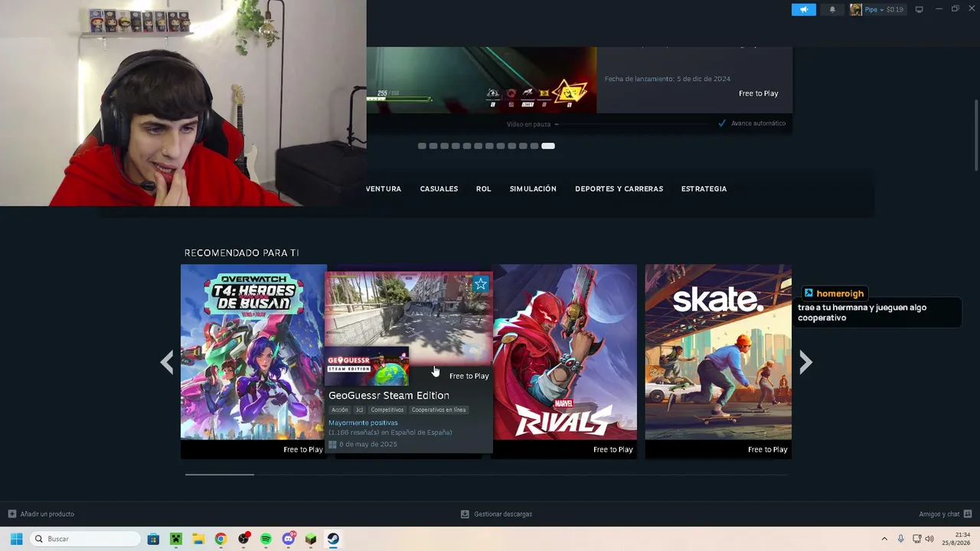The height and width of the screenshot is (551, 980).
Task: Click the recommended carousel scrollbar
Action: [x=220, y=474]
